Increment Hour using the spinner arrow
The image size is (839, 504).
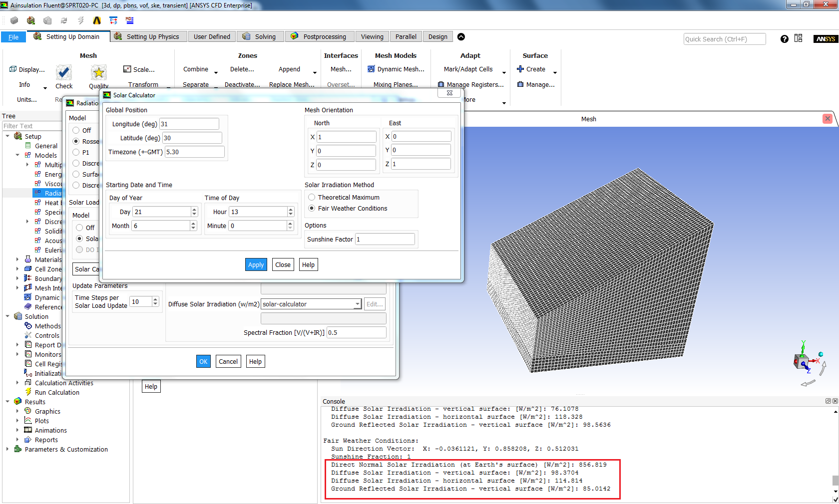(x=290, y=209)
